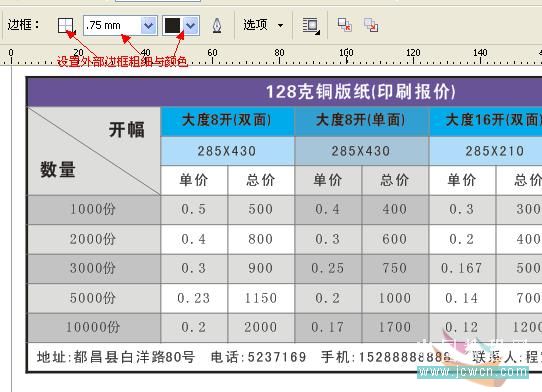Select the 5000份 row label

pyautogui.click(x=94, y=298)
